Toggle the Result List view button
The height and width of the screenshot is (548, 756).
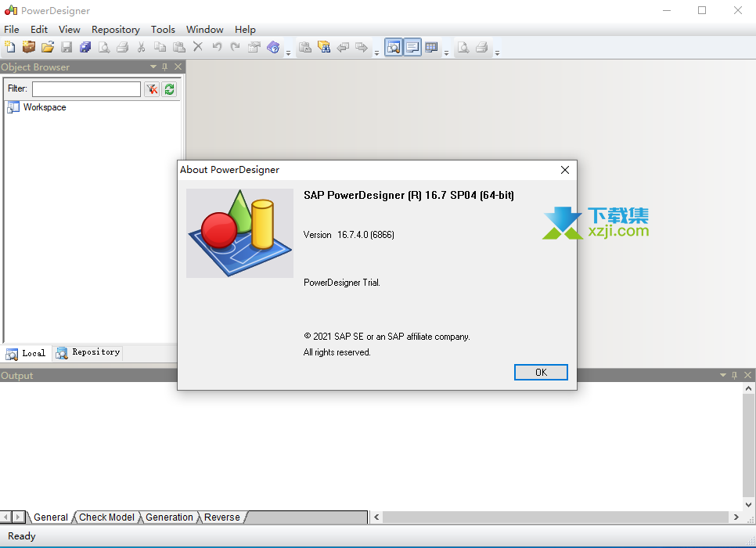coord(431,47)
